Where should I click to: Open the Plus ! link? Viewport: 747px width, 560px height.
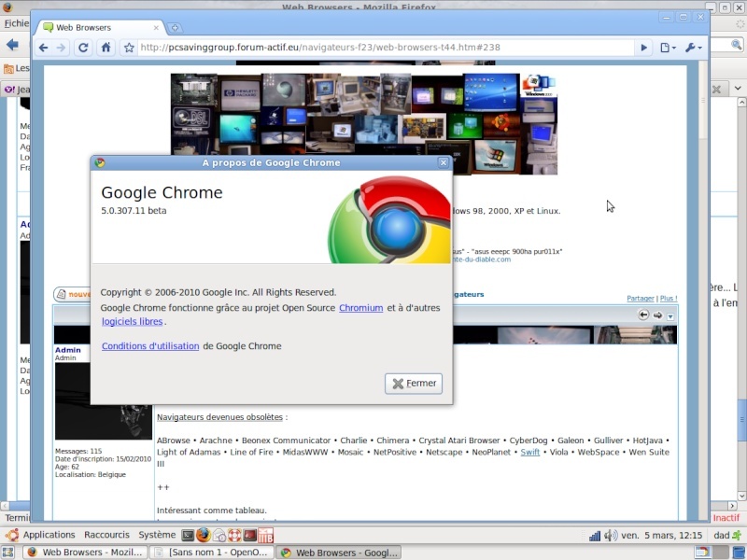[669, 298]
